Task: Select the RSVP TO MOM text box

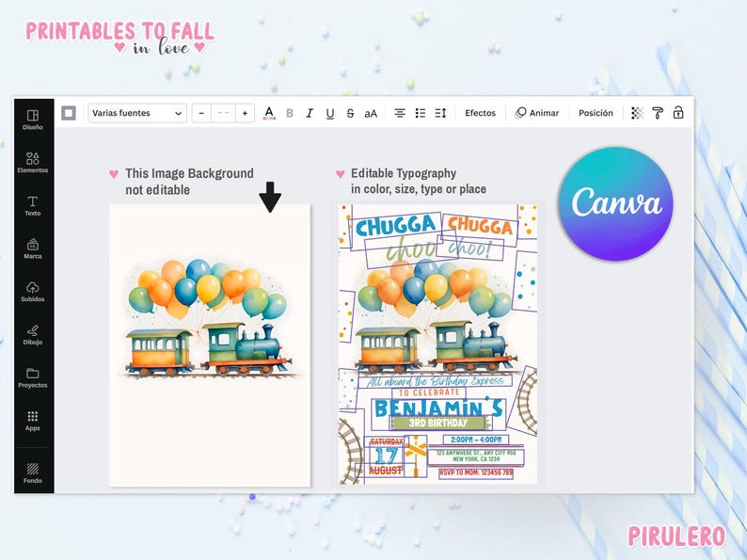Action: (x=476, y=472)
